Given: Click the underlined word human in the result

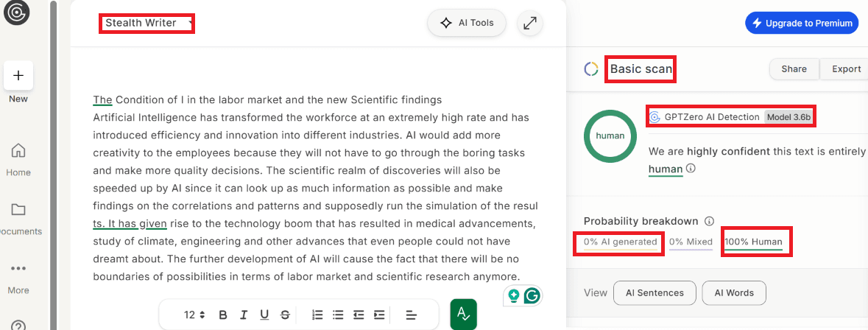Looking at the screenshot, I should 666,169.
